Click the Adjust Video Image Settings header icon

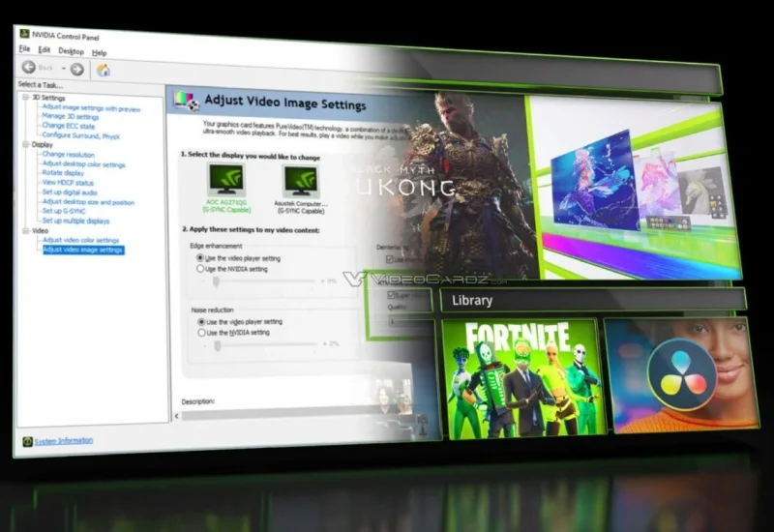pos(186,101)
